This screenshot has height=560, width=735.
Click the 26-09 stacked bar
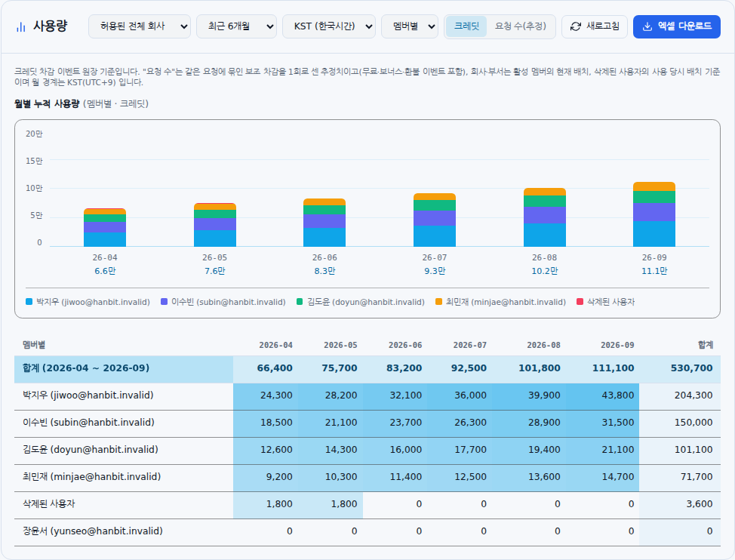tap(654, 214)
